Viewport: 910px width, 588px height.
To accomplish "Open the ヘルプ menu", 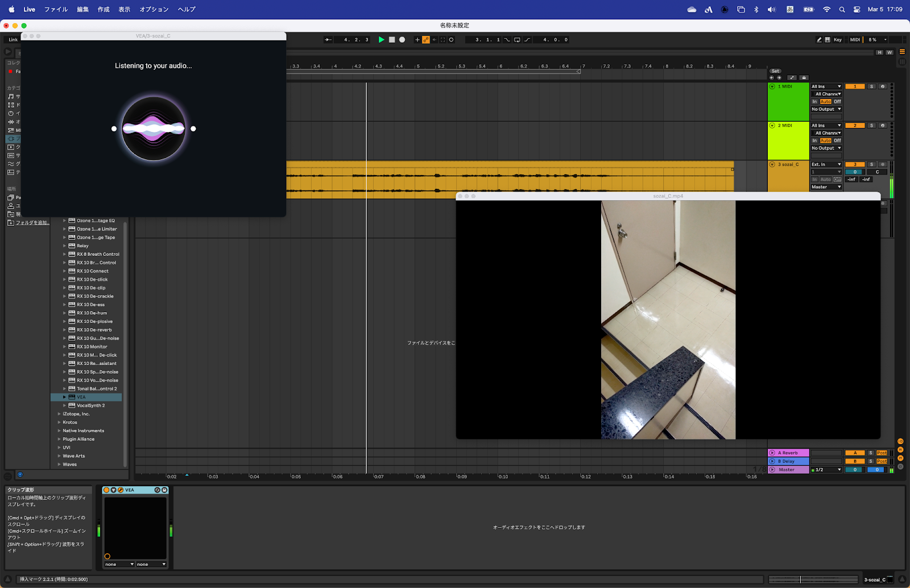I will click(187, 10).
